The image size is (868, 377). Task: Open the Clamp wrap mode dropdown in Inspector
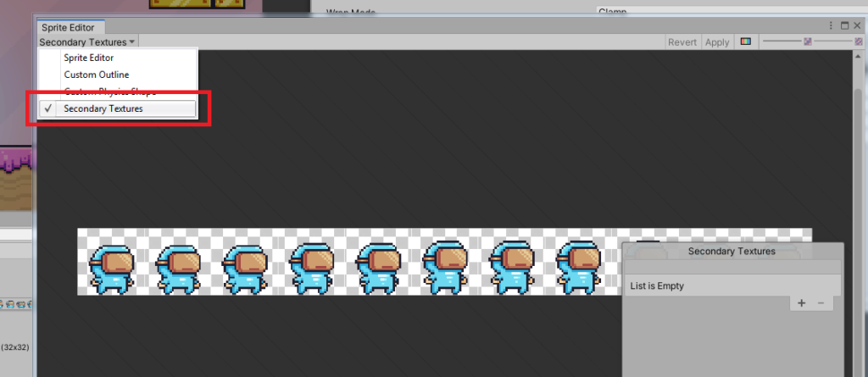point(732,11)
